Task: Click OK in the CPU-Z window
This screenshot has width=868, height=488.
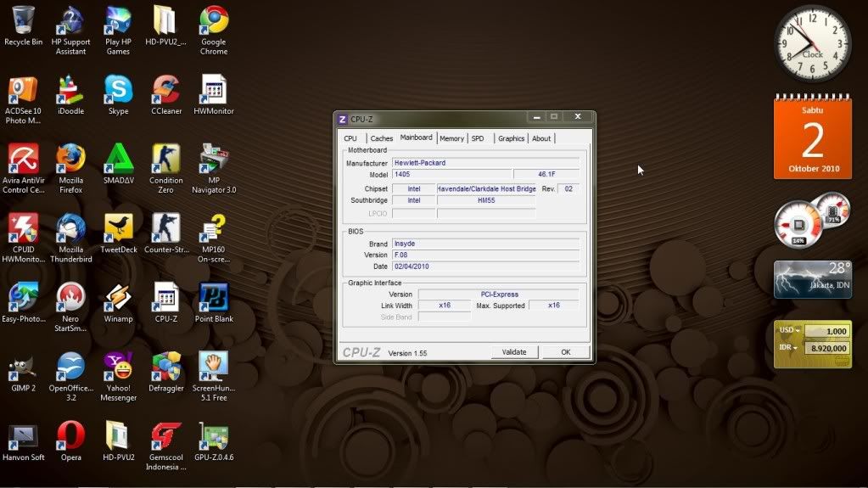Action: pos(566,352)
